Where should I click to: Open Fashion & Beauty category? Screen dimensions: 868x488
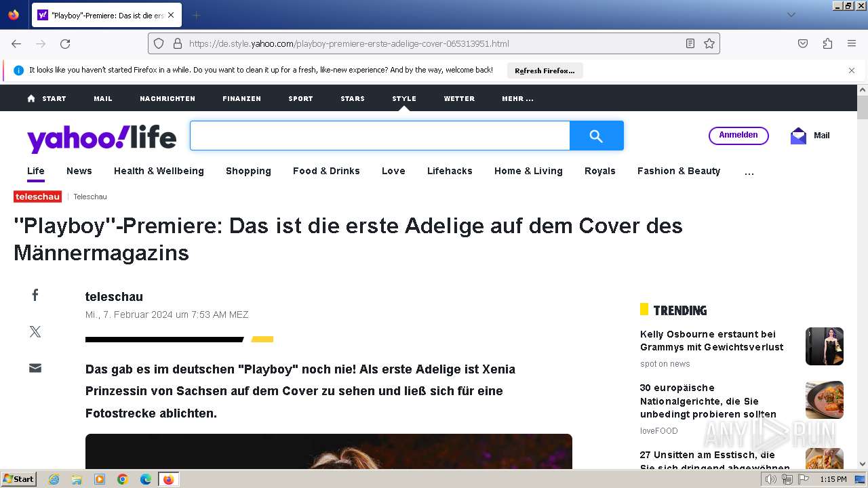click(x=679, y=171)
